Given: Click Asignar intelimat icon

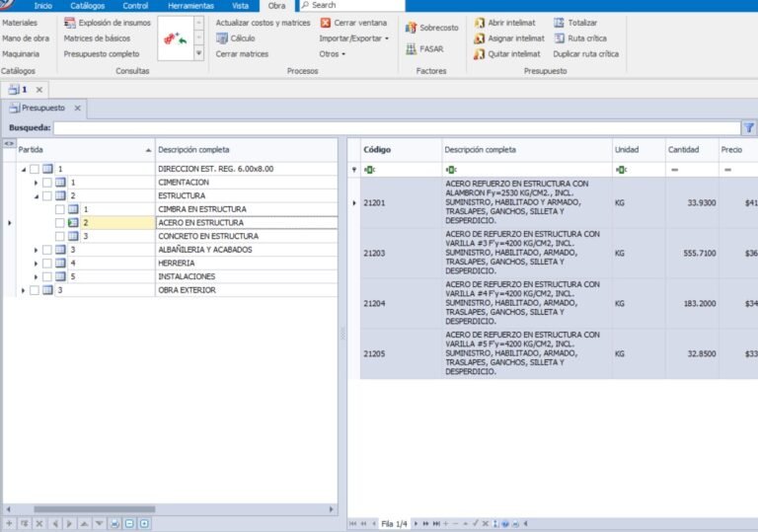Looking at the screenshot, I should point(479,38).
